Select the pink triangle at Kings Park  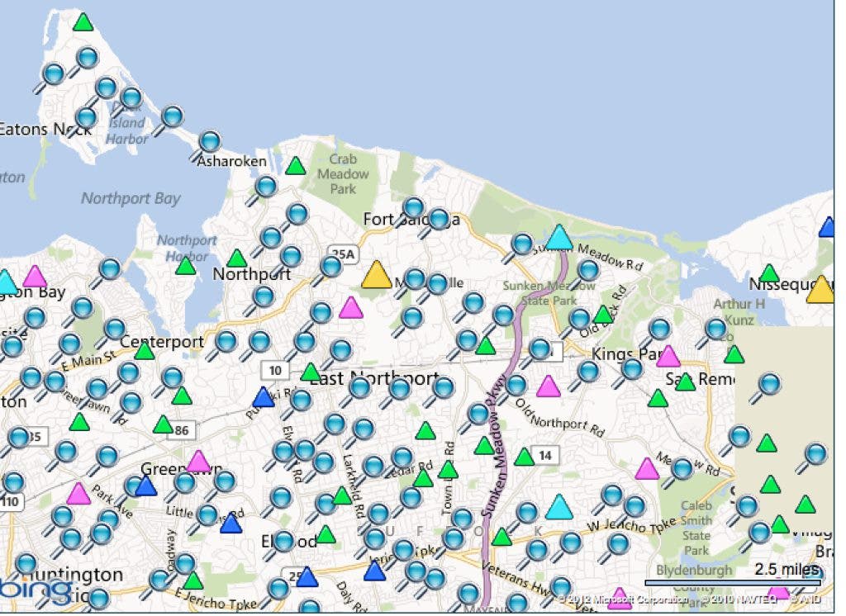tap(668, 356)
